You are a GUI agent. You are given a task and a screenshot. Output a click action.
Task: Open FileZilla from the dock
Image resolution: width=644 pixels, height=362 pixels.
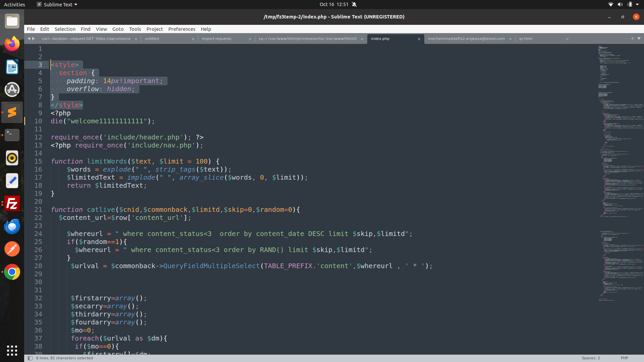click(x=12, y=203)
